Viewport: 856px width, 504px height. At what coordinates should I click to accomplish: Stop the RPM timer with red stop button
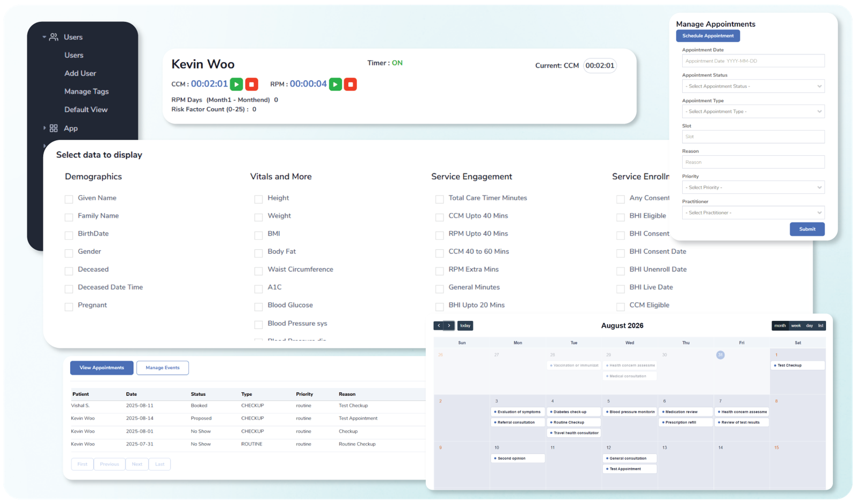click(350, 84)
